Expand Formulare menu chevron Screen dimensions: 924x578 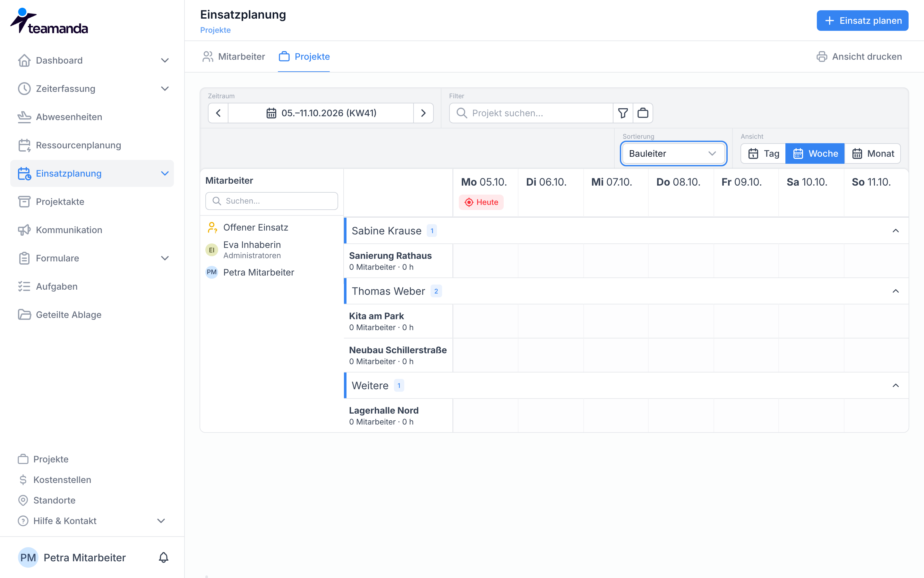[165, 258]
